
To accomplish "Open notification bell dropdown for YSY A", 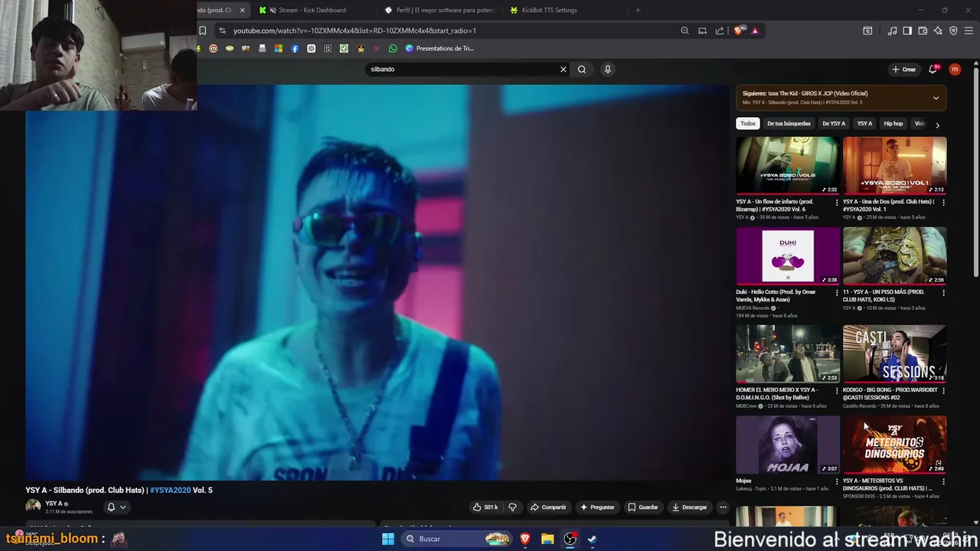I will pos(116,507).
